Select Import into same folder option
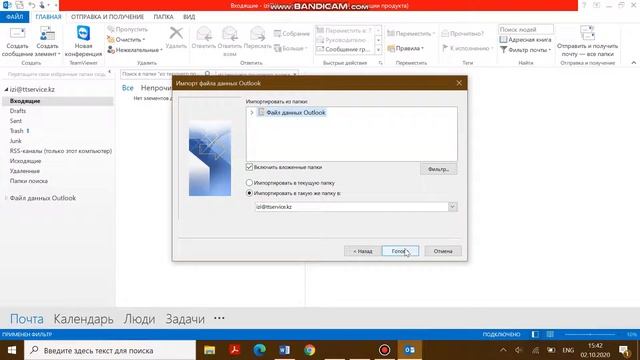The height and width of the screenshot is (360, 640). (249, 193)
